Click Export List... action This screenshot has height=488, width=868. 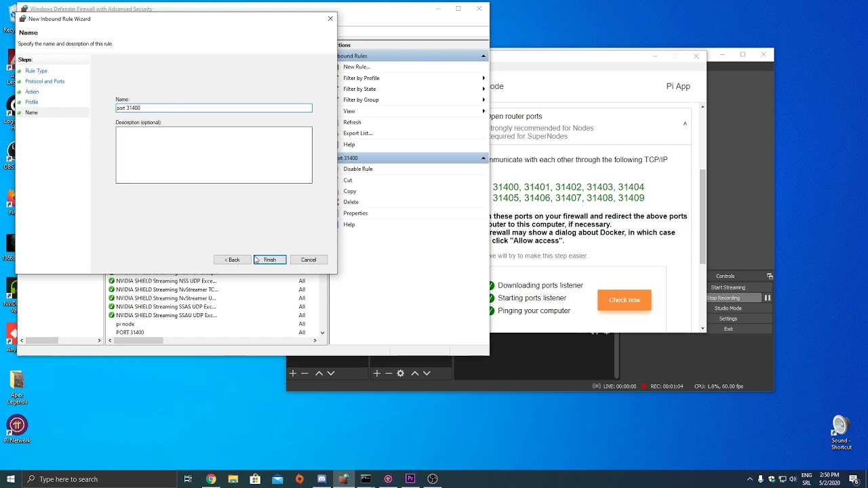point(358,134)
